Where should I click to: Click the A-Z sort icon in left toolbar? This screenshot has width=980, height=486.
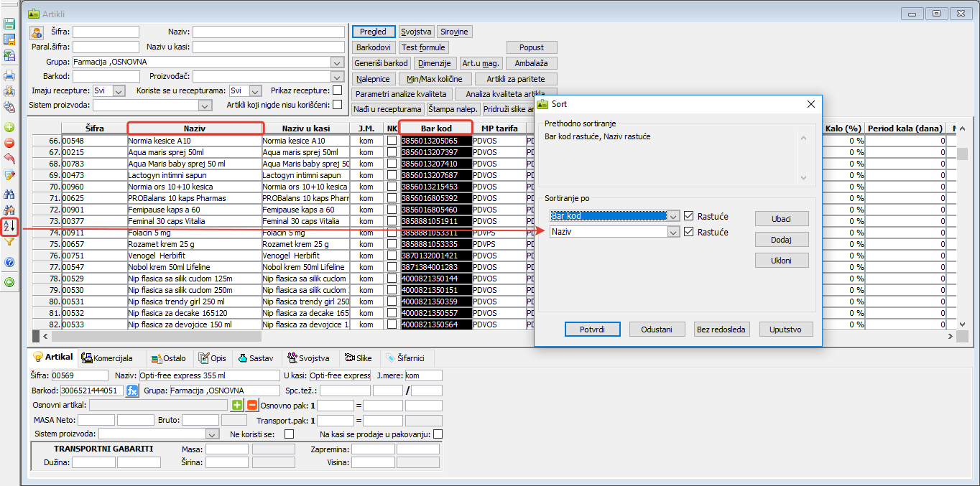tap(9, 226)
